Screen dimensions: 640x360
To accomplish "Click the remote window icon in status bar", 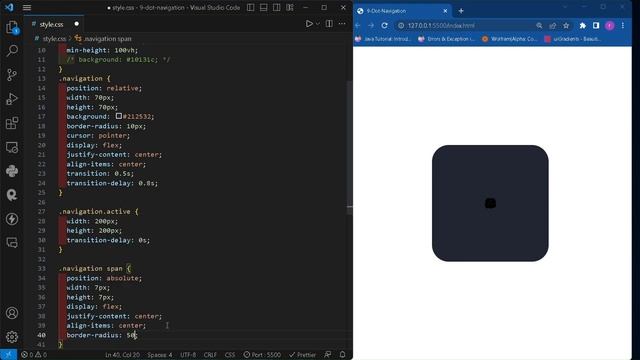I will [8, 355].
